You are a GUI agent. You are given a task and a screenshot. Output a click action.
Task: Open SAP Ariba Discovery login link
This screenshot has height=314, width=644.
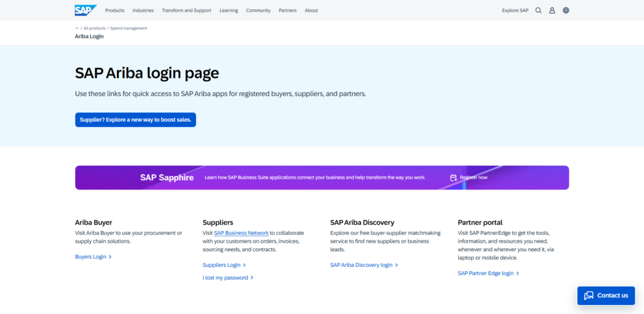tap(362, 265)
